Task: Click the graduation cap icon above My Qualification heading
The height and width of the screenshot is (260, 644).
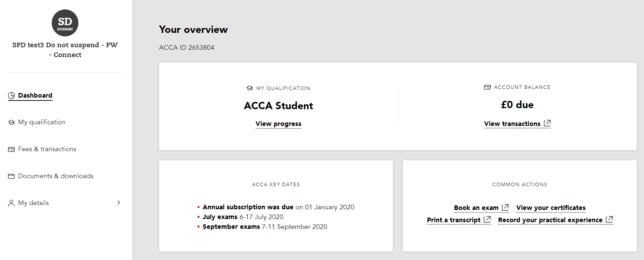Action: (249, 88)
